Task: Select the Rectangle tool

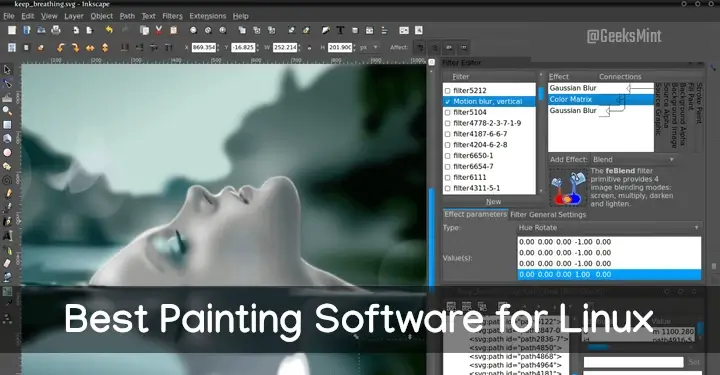Action: 7,124
